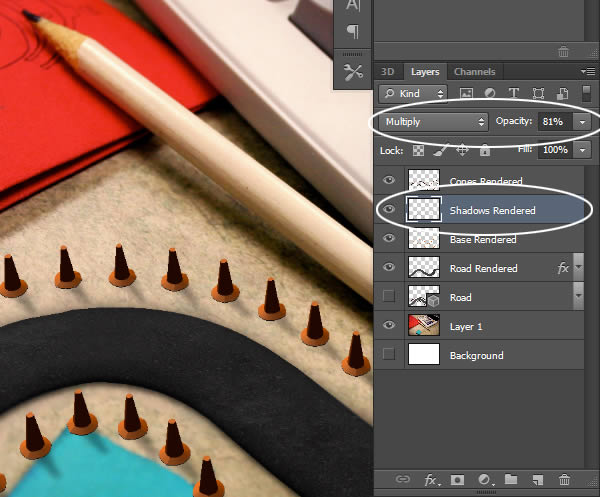Select the Cones Rendered layer name
The height and width of the screenshot is (497, 600).
(486, 181)
